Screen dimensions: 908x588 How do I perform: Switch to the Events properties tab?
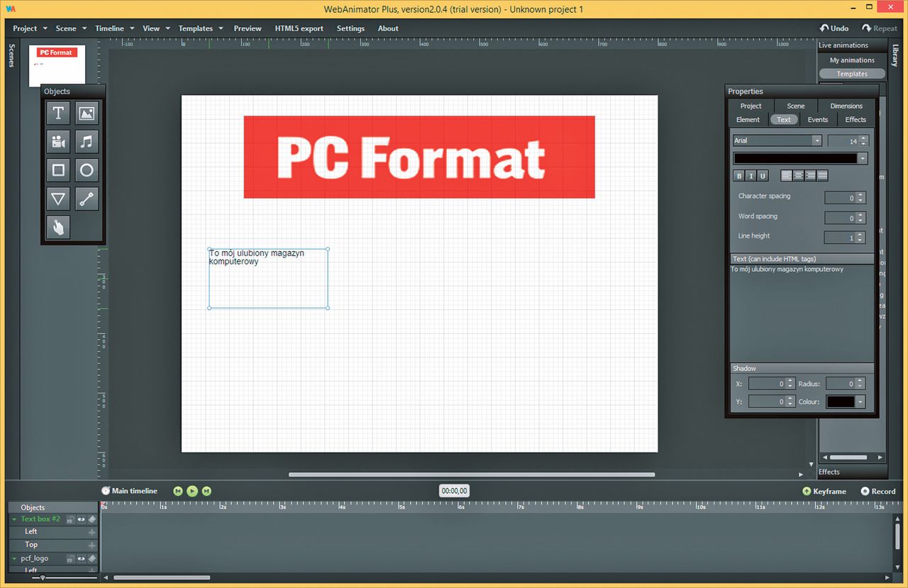818,119
